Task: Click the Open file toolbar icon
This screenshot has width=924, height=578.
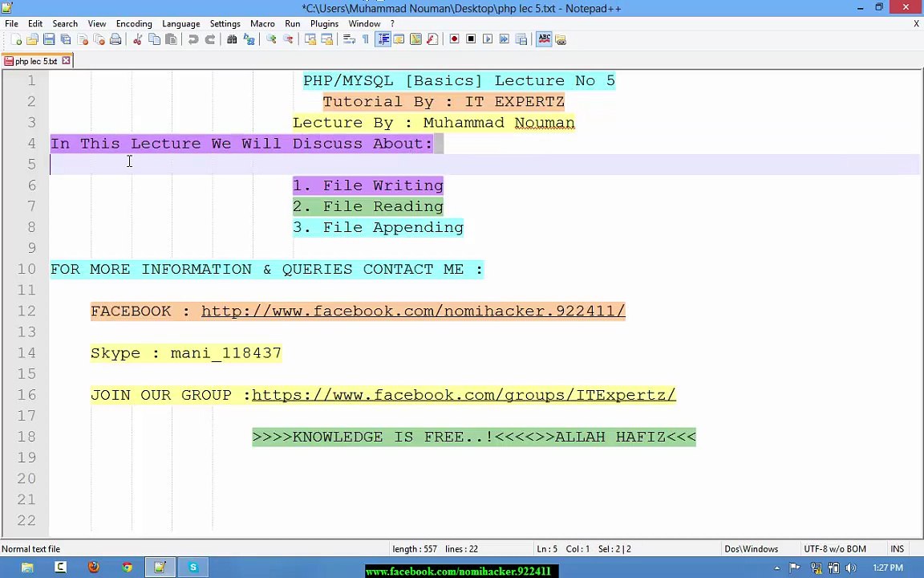Action: (x=32, y=39)
